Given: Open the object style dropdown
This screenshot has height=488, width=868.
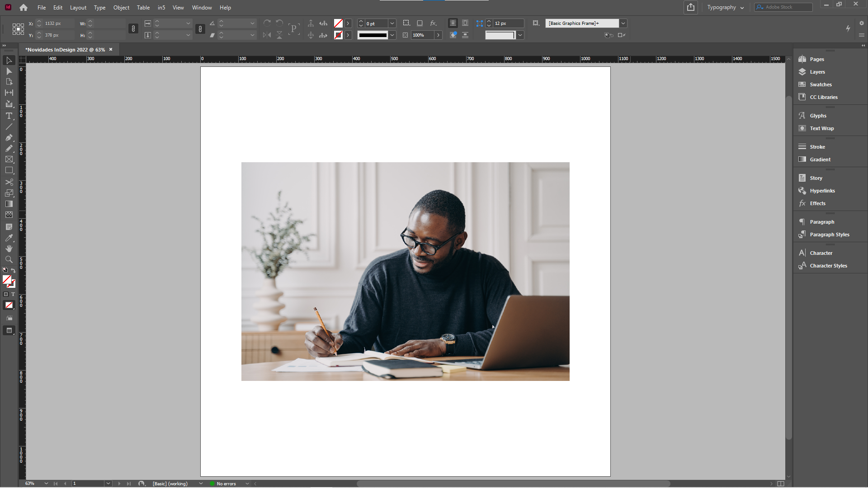Looking at the screenshot, I should (623, 23).
